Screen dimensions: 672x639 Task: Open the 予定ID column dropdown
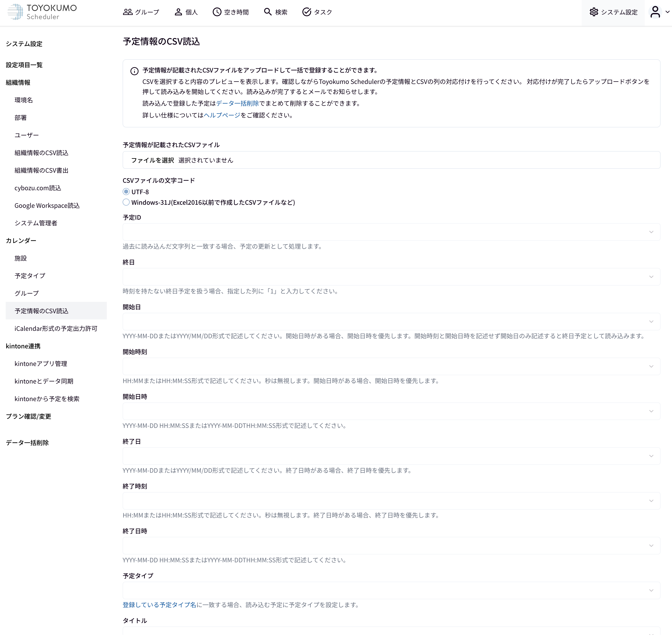[391, 232]
